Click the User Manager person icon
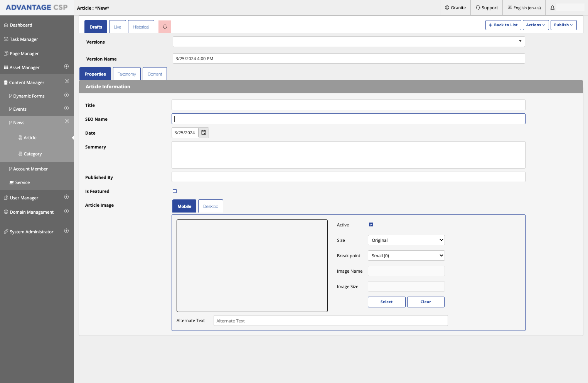 point(6,198)
